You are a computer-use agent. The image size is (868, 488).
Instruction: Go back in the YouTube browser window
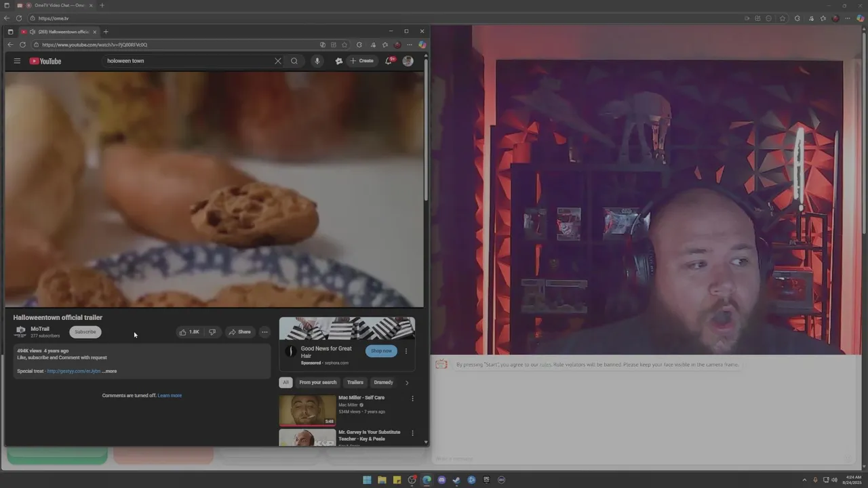point(10,45)
